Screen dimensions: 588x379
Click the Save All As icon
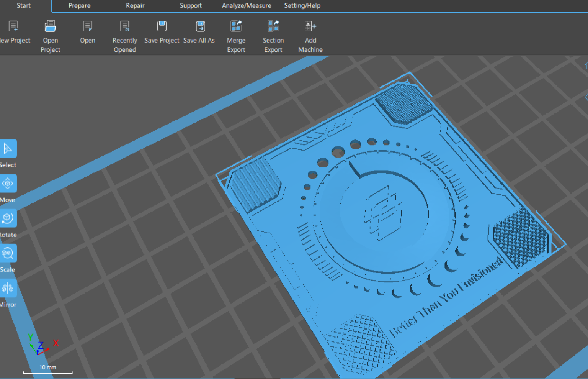pyautogui.click(x=200, y=26)
